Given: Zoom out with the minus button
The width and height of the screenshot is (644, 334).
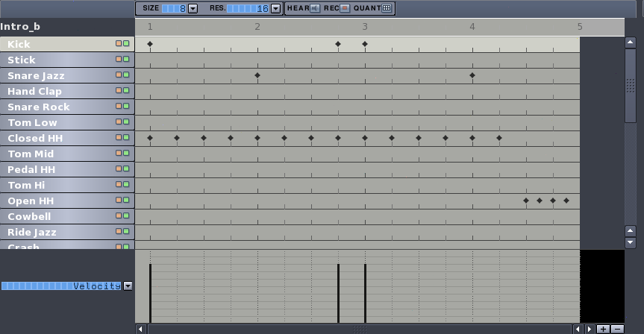Looking at the screenshot, I should pos(617,329).
